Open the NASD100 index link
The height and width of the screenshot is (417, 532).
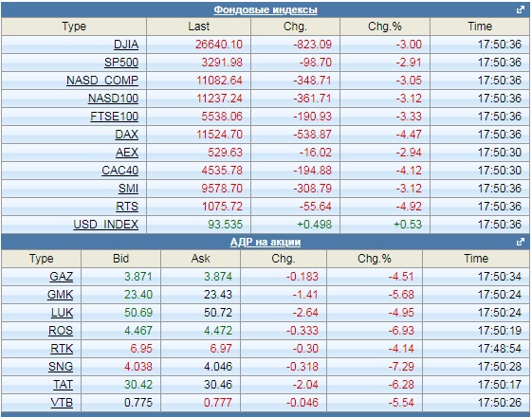coord(113,99)
